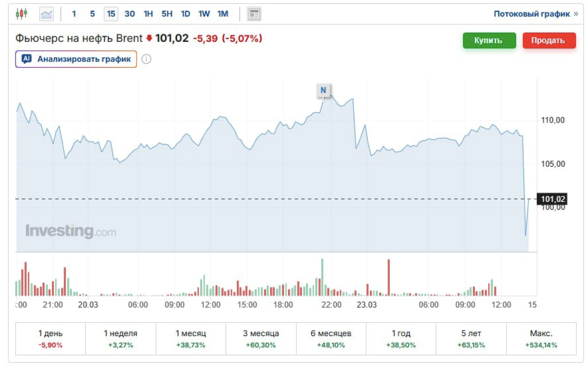Click the 105,00 price axis label
This screenshot has width=588, height=370.
click(552, 164)
